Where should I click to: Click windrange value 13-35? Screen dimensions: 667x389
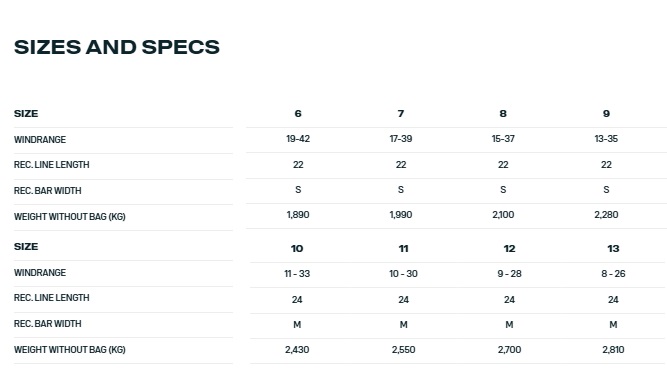pyautogui.click(x=606, y=139)
